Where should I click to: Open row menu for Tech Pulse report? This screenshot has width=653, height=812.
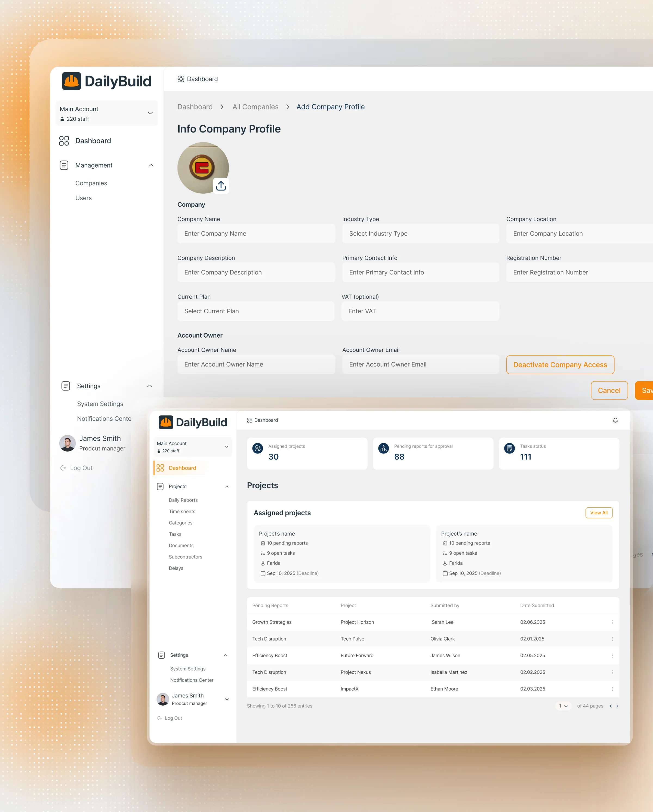(x=612, y=639)
